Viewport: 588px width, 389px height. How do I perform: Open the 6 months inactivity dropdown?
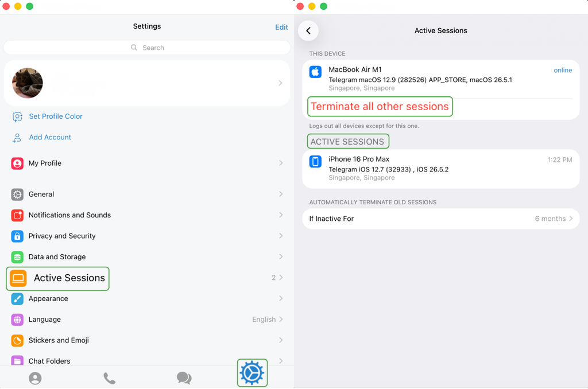point(554,219)
